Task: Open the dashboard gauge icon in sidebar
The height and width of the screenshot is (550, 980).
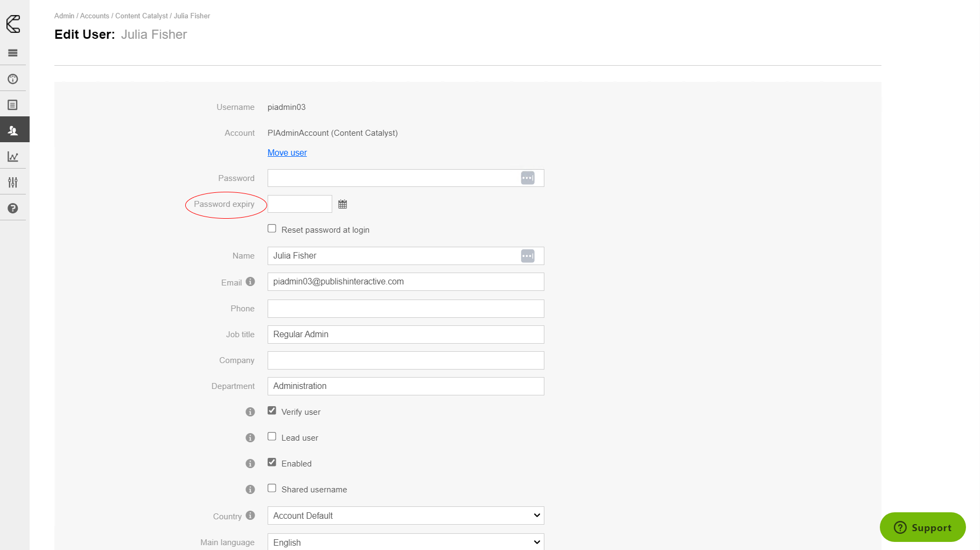Action: pyautogui.click(x=13, y=79)
